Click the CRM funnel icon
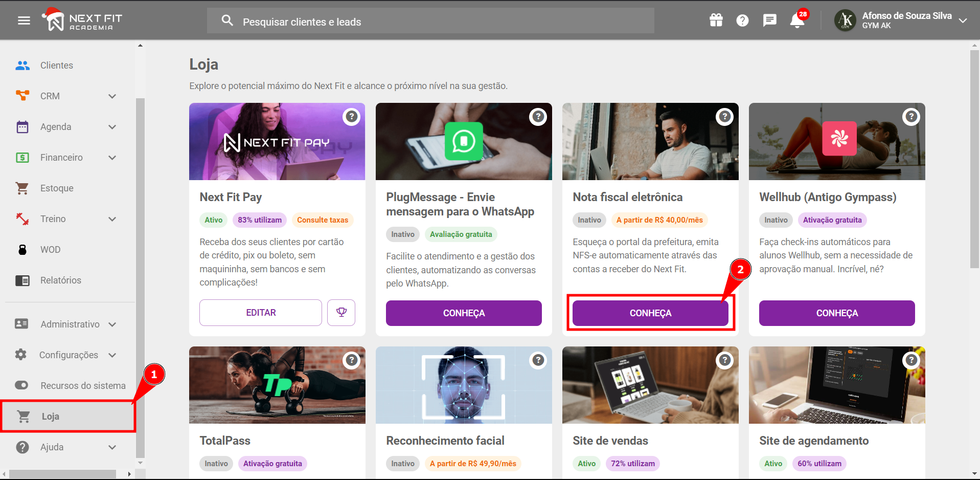This screenshot has width=980, height=480. 22,96
